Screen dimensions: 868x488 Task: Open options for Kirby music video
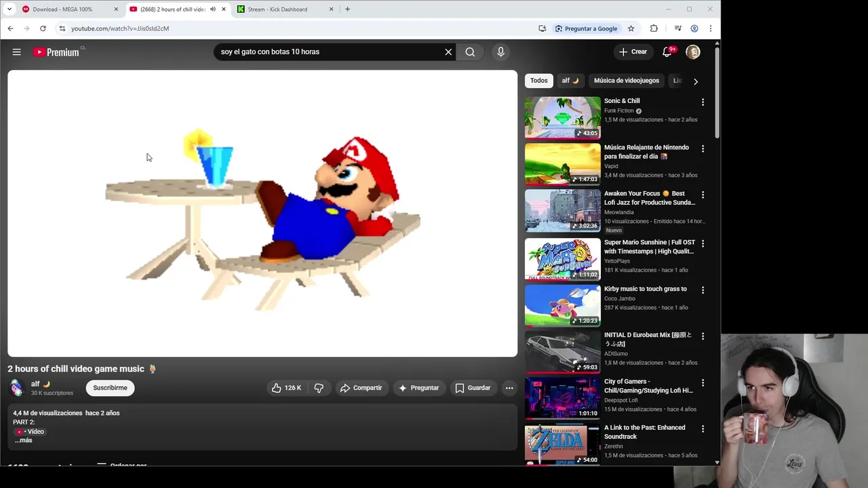point(703,290)
